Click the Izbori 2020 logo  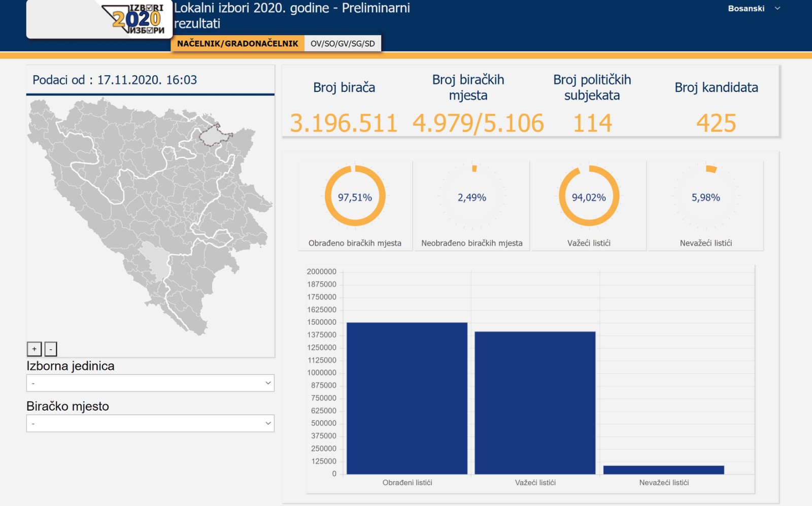(x=134, y=19)
